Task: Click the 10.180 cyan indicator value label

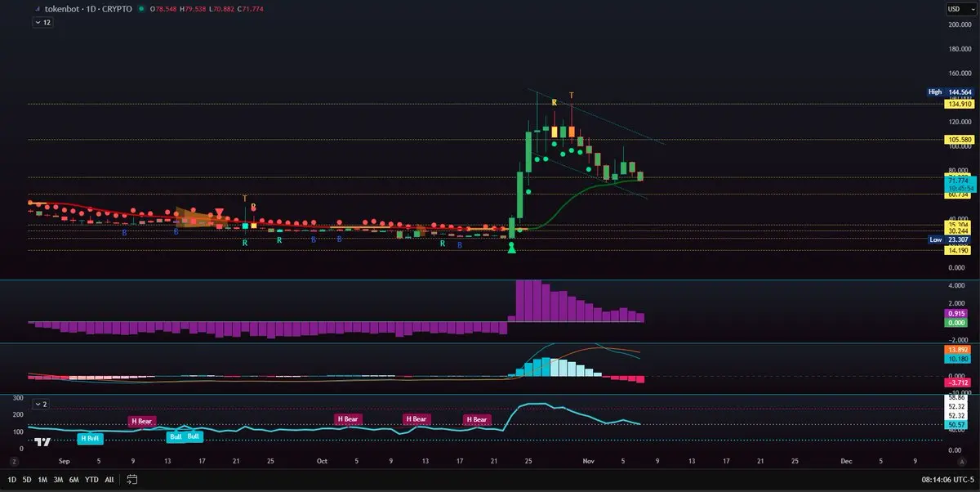Action: (x=957, y=358)
